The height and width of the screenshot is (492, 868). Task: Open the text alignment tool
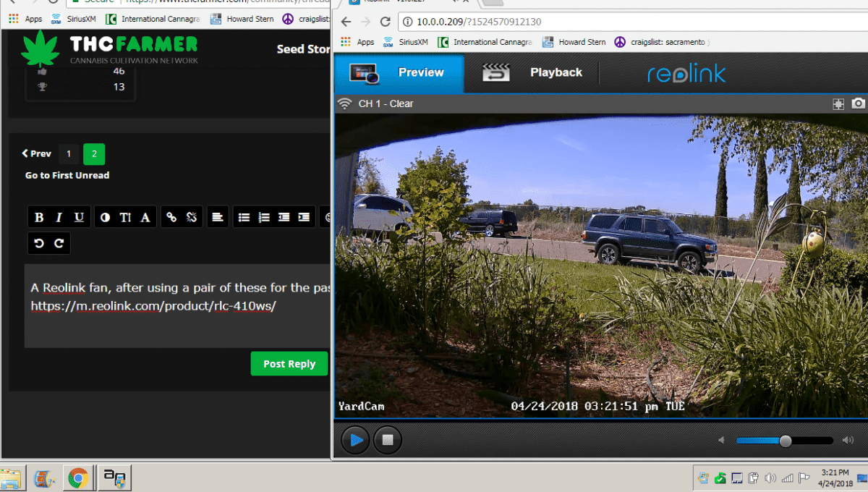[x=217, y=217]
